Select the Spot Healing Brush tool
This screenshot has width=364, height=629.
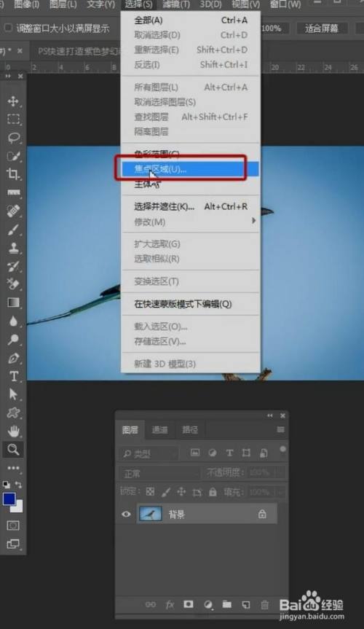coord(13,211)
